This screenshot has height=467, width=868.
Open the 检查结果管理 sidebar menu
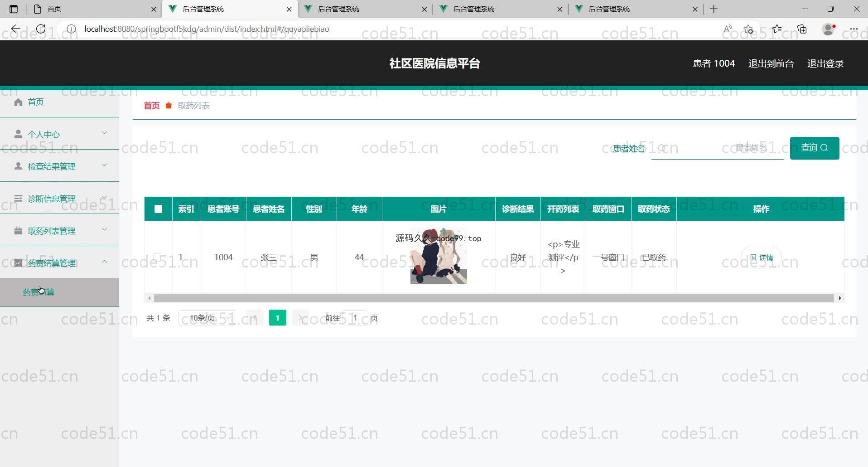pyautogui.click(x=59, y=166)
